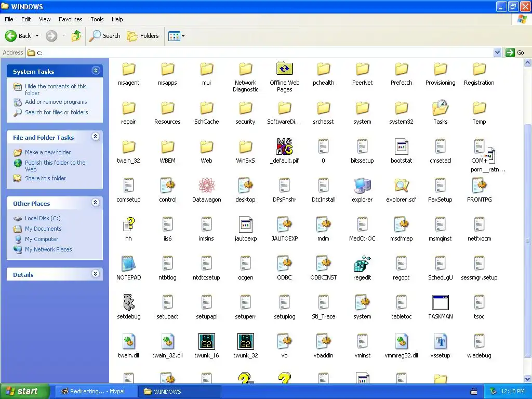
Task: Open the Search toolbar button
Action: (105, 36)
